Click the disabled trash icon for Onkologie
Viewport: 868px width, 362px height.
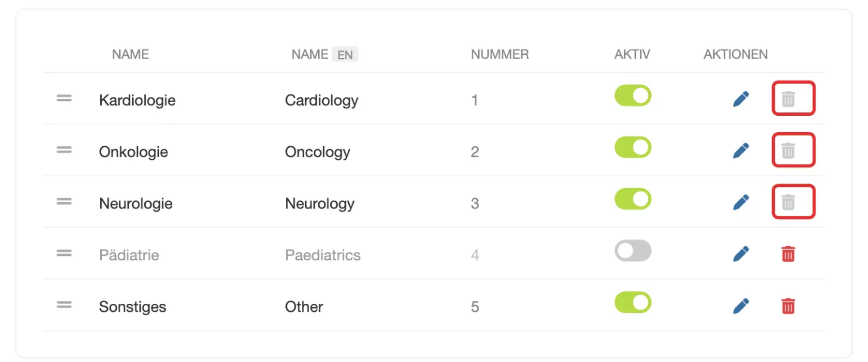[788, 150]
